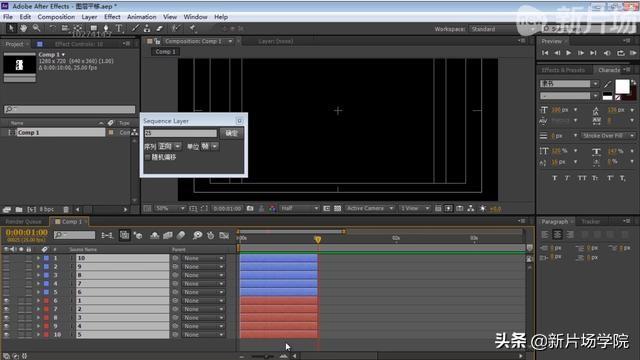Click the confirm button in Sequence Layer dialog
This screenshot has width=640, height=360.
[x=231, y=133]
